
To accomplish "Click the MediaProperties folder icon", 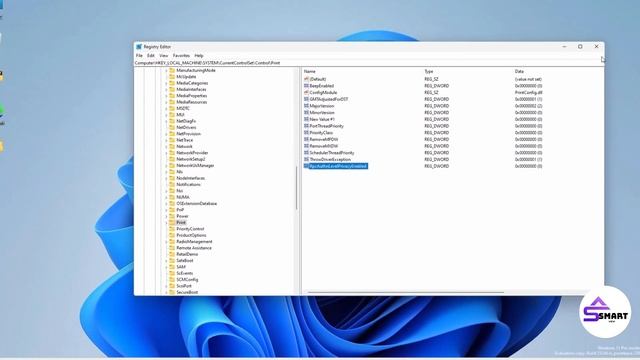I will (x=172, y=96).
